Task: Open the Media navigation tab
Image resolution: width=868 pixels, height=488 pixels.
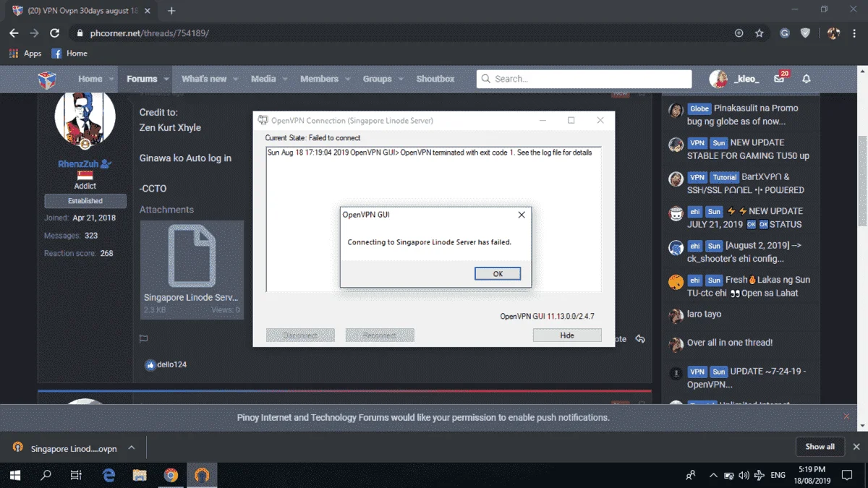Action: click(x=263, y=79)
